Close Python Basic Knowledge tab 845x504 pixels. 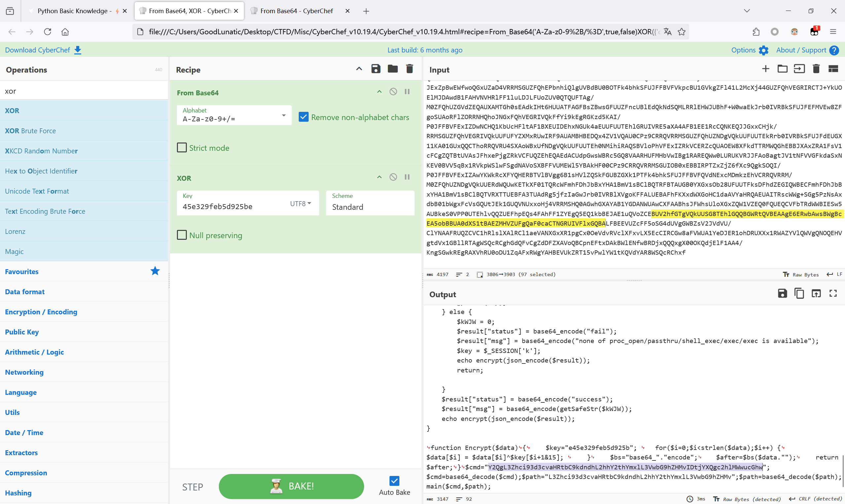(125, 11)
